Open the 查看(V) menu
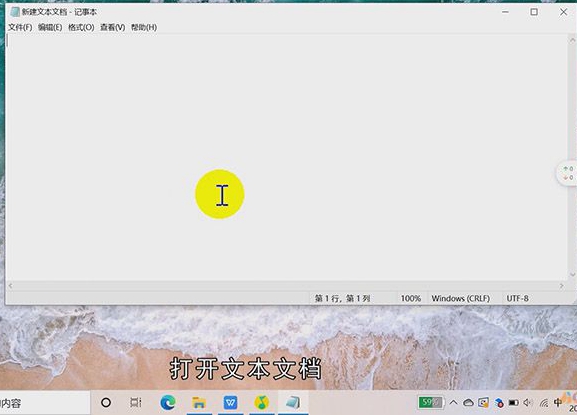The width and height of the screenshot is (577, 415). pos(113,27)
